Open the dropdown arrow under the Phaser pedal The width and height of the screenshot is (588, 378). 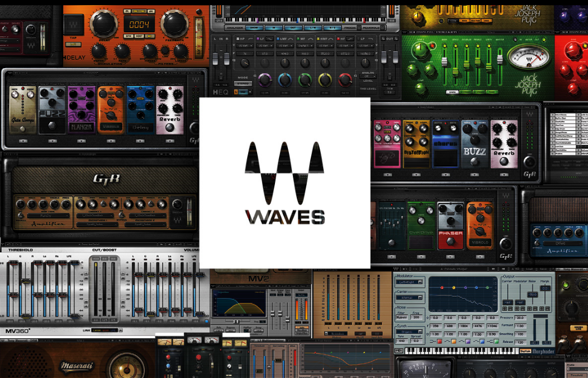coord(451,257)
